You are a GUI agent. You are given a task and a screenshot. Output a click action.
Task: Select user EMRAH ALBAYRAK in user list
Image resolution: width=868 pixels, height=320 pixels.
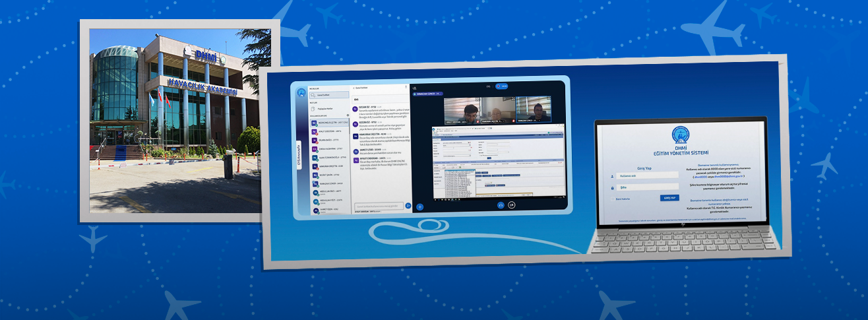click(x=329, y=148)
